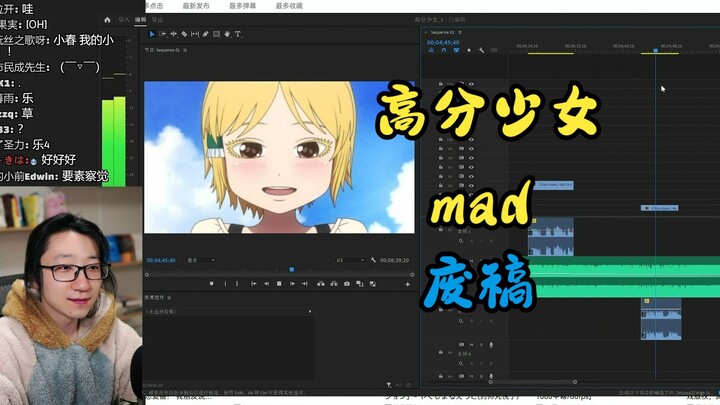The width and height of the screenshot is (720, 405).
Task: Enable voice-over record on bottom audio track
Action: [491, 376]
